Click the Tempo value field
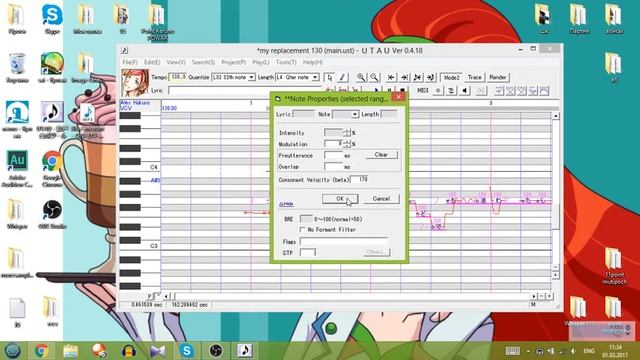The image size is (640, 360). pos(178,77)
